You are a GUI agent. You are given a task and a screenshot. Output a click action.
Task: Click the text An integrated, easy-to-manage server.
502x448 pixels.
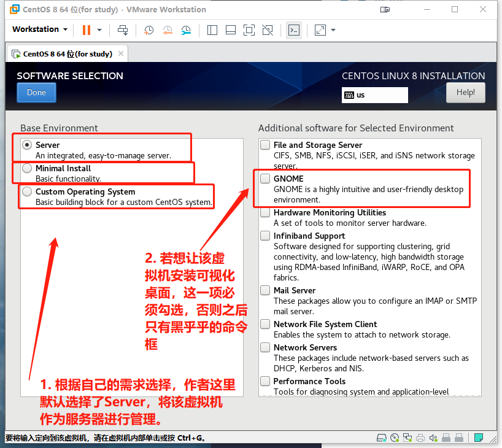[x=104, y=156]
